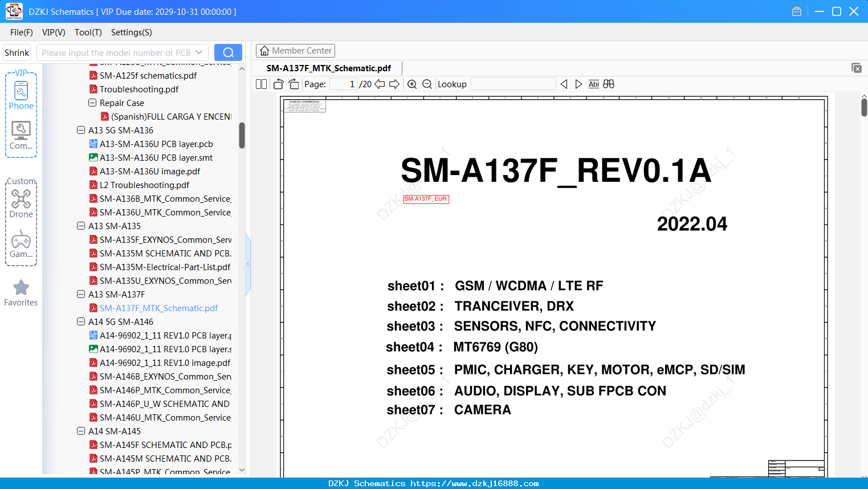868x489 pixels.
Task: Open SM-A136B_MTK_Common_Service file
Action: point(165,198)
